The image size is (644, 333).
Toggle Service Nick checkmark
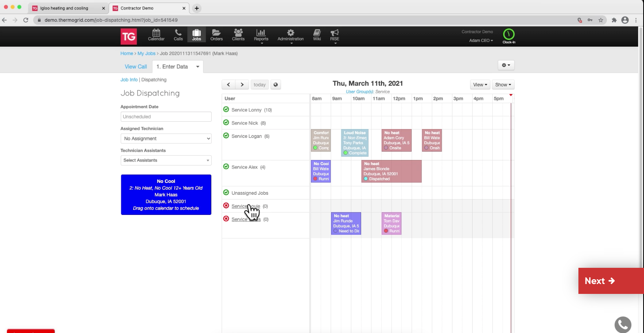tap(226, 122)
